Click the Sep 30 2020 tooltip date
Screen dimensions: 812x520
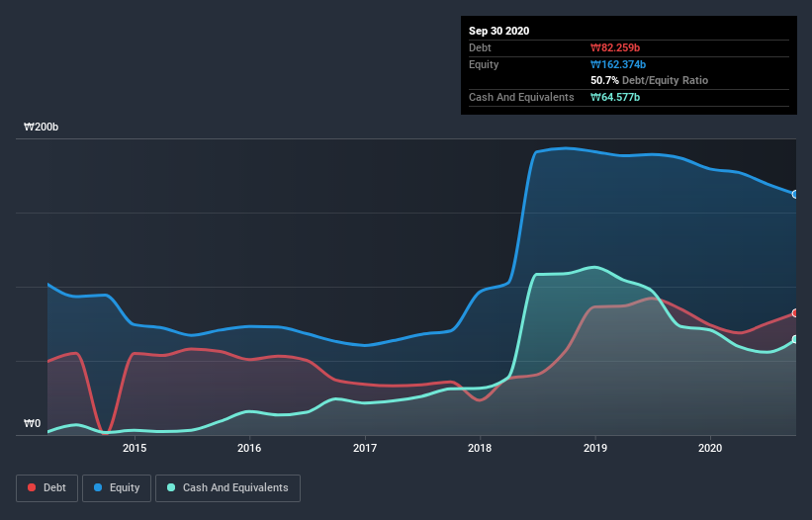click(498, 31)
